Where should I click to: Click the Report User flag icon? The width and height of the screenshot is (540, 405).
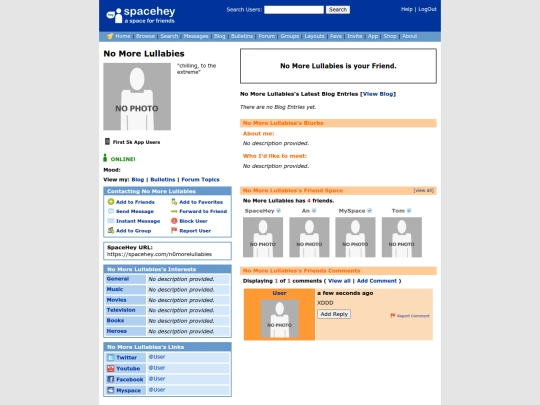coord(174,230)
